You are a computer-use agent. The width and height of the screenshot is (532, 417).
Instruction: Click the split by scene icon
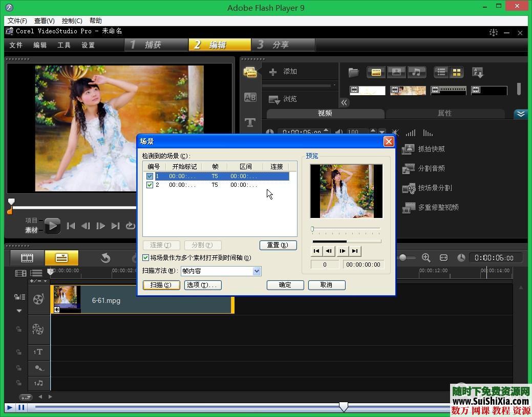coord(408,188)
